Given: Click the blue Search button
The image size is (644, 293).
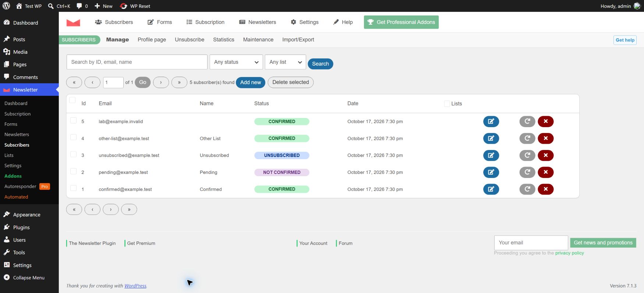Looking at the screenshot, I should [x=321, y=64].
